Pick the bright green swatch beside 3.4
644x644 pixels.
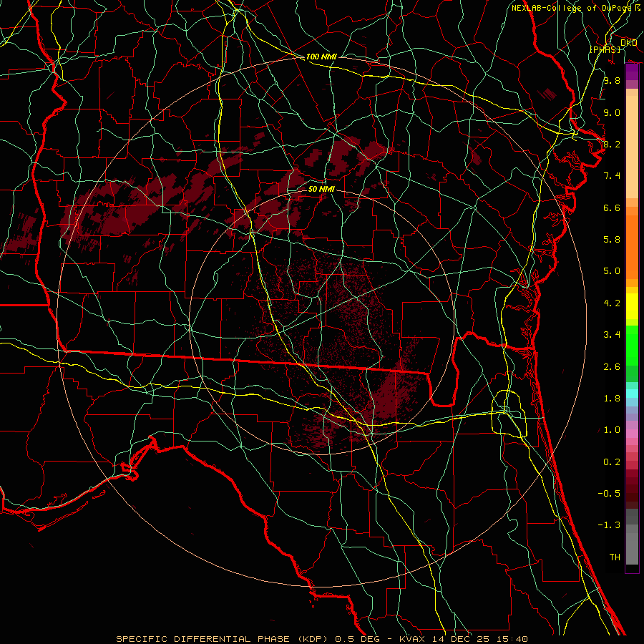tap(632, 336)
